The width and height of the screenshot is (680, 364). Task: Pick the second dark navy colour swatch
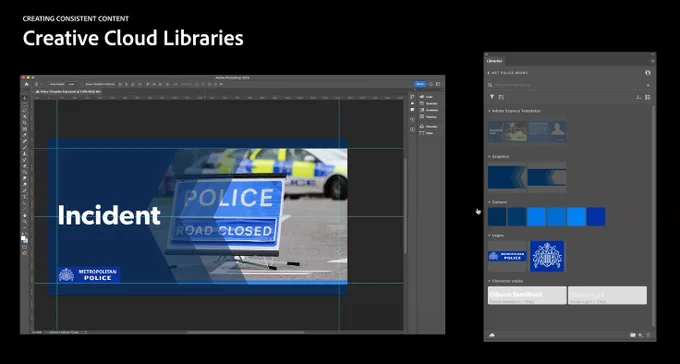click(x=517, y=216)
